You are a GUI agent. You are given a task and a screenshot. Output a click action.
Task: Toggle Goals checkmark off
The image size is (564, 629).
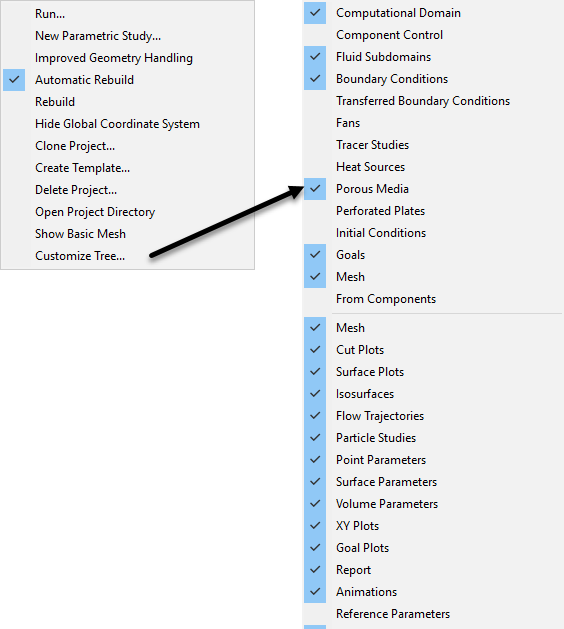[315, 255]
